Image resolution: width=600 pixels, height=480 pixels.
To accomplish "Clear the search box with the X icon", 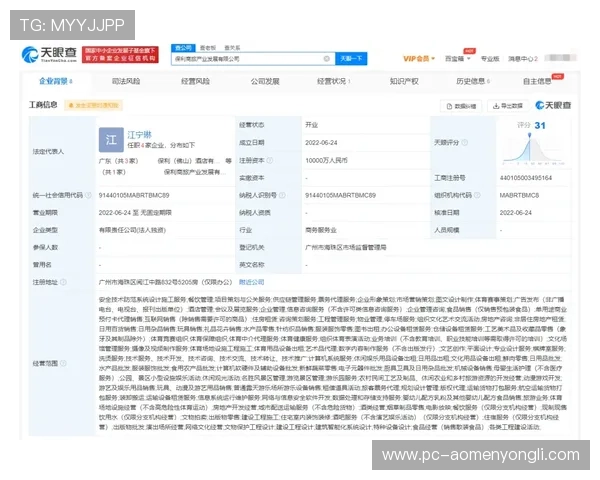I will click(x=326, y=59).
